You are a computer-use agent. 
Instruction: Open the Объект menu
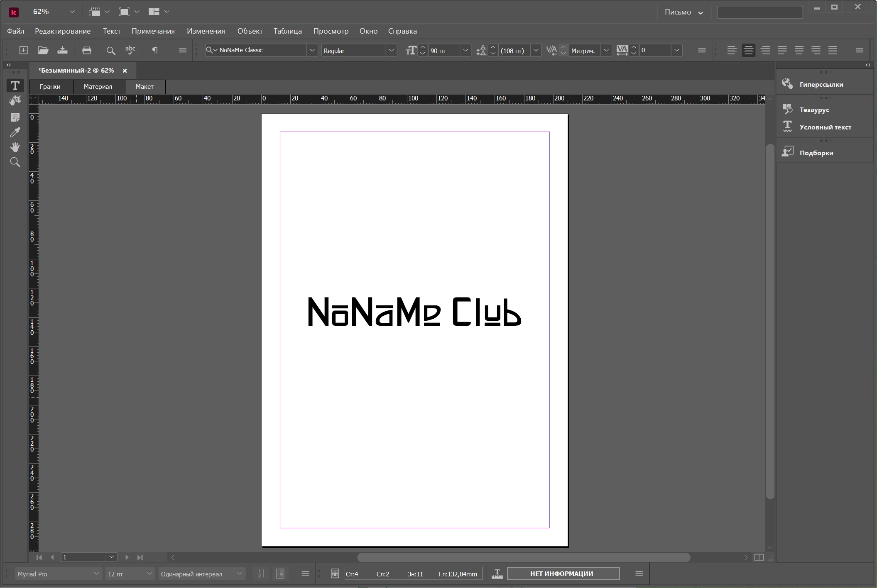[x=250, y=31]
